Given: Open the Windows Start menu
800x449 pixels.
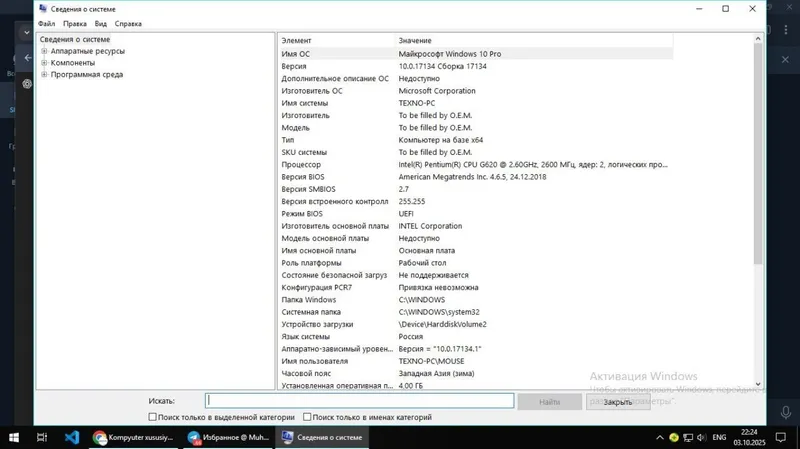Looking at the screenshot, I should tap(14, 437).
